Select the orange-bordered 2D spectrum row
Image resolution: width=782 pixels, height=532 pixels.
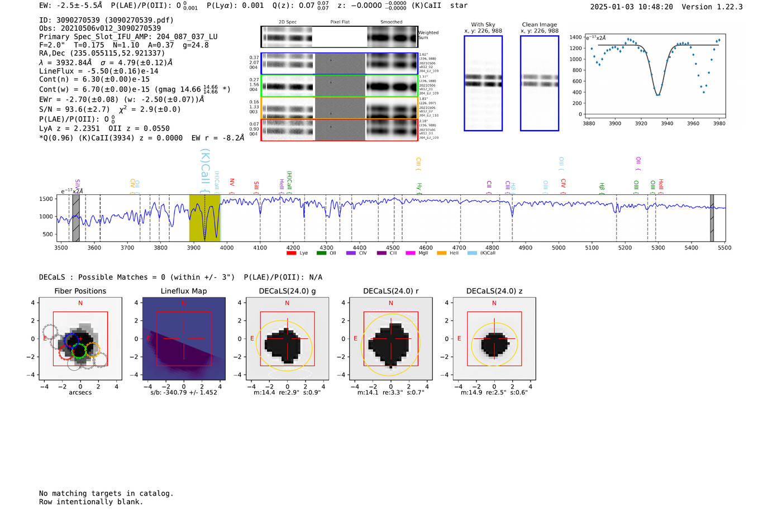339,108
